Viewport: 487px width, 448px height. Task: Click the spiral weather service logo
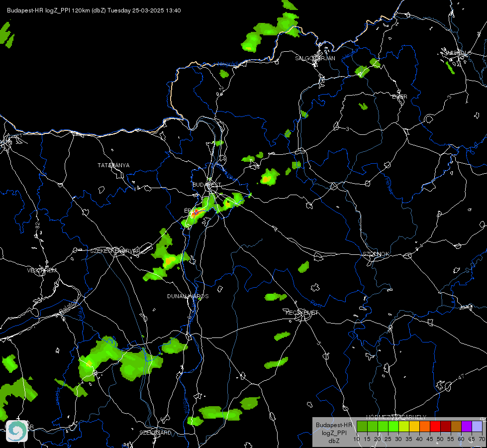click(17, 431)
